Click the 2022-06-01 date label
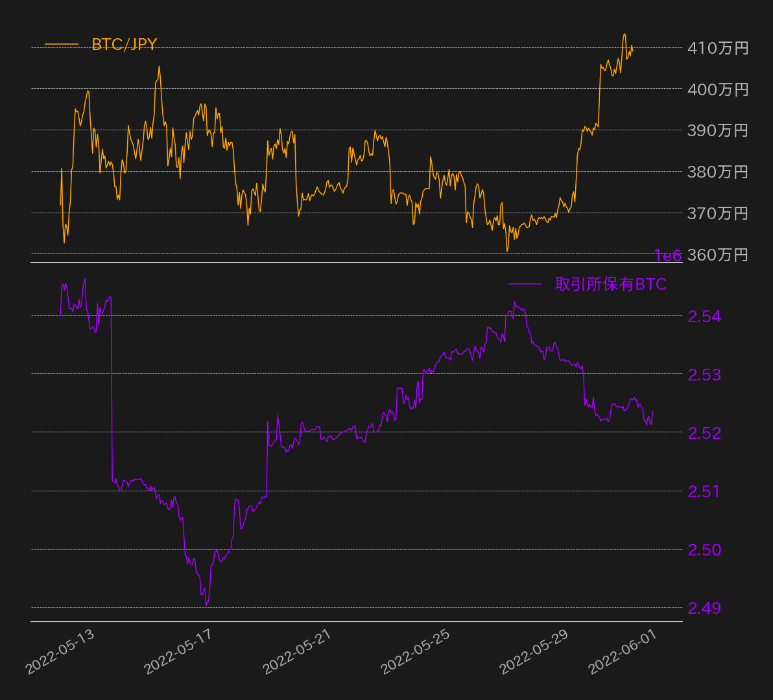 point(624,651)
